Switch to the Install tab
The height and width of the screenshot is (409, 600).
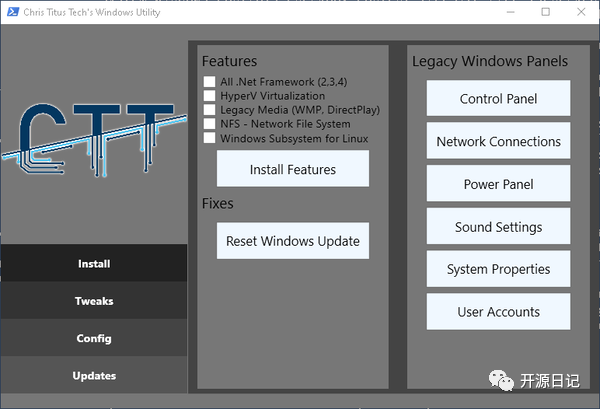(x=94, y=263)
